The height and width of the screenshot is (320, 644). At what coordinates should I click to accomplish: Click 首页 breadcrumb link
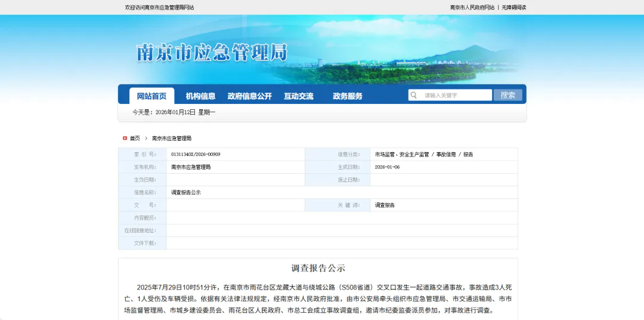pos(135,138)
